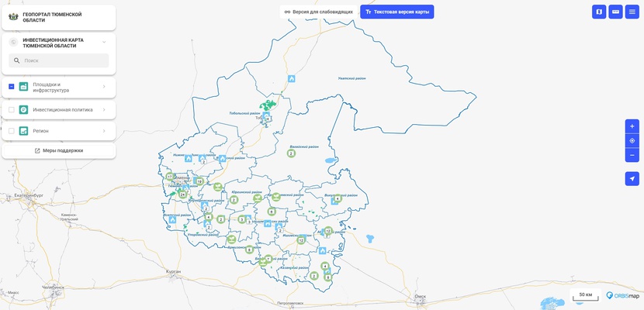Viewport: 644px width, 310px height.
Task: Expand Площадки и инфраструктура group
Action: 104,87
